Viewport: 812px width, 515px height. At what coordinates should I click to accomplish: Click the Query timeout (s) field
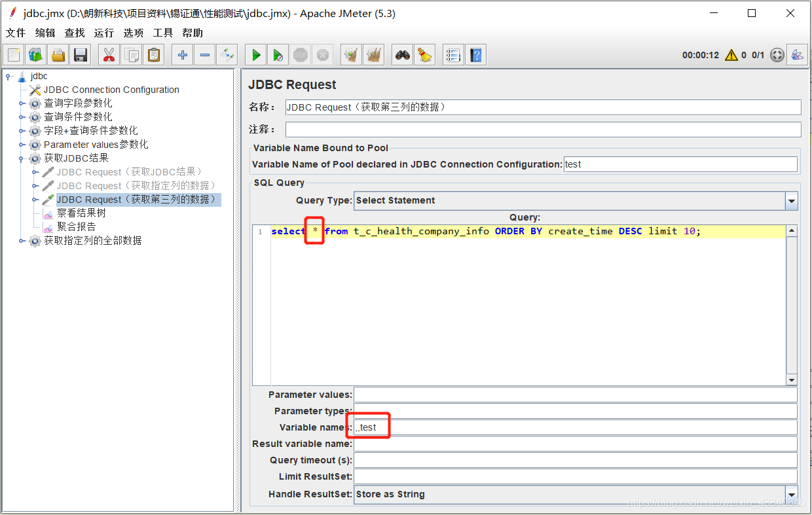(576, 460)
